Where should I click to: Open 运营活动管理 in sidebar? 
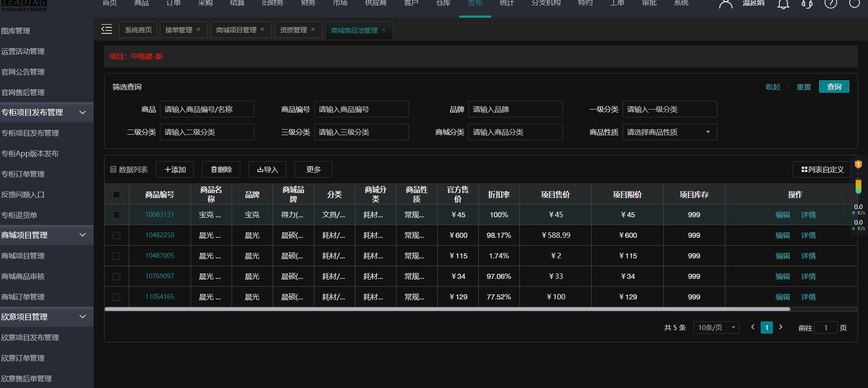pos(23,51)
